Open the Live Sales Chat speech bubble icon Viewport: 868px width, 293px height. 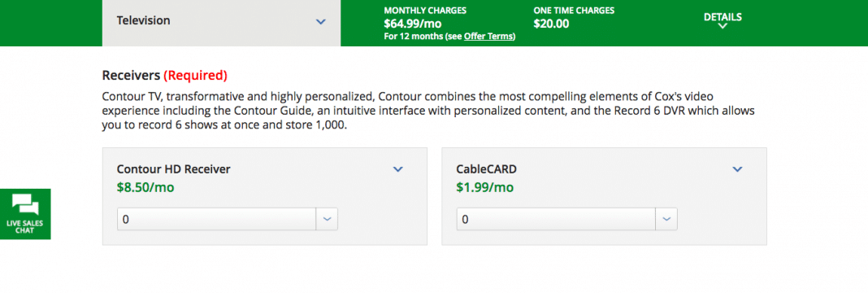25,205
